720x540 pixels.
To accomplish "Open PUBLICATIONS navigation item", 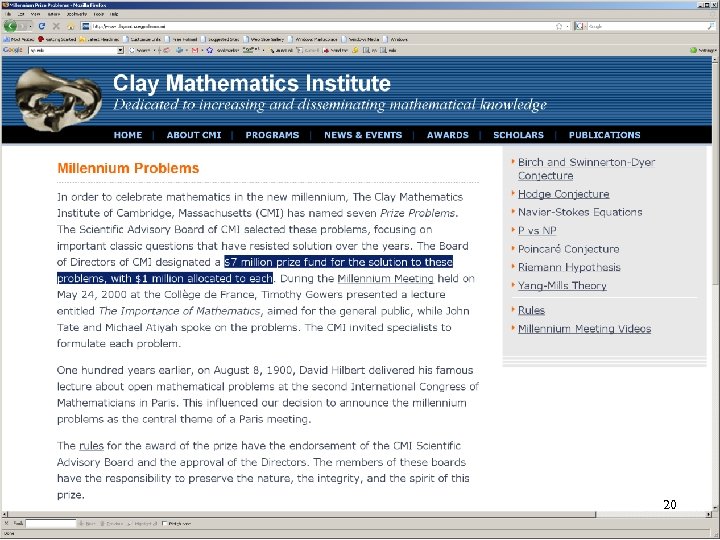I will [604, 135].
